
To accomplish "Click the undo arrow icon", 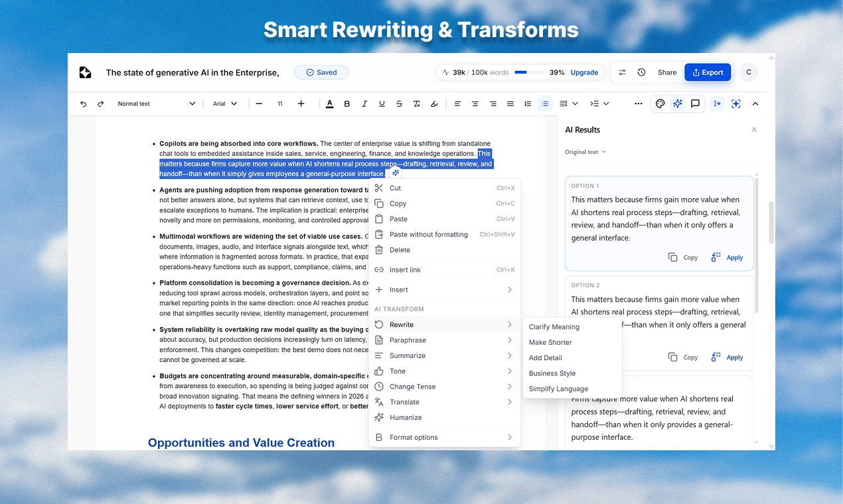I will click(83, 103).
